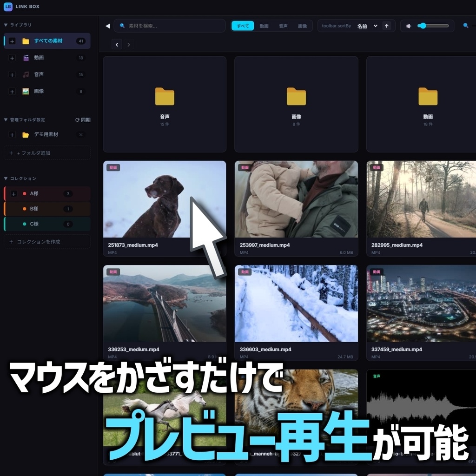This screenshot has width=476, height=476.
Task: Click the 同期 sync button
Action: tap(83, 120)
